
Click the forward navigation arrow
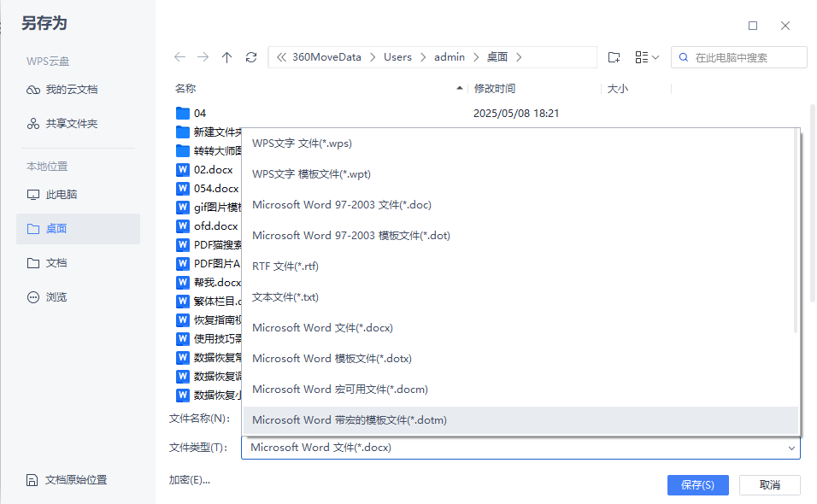coord(203,56)
